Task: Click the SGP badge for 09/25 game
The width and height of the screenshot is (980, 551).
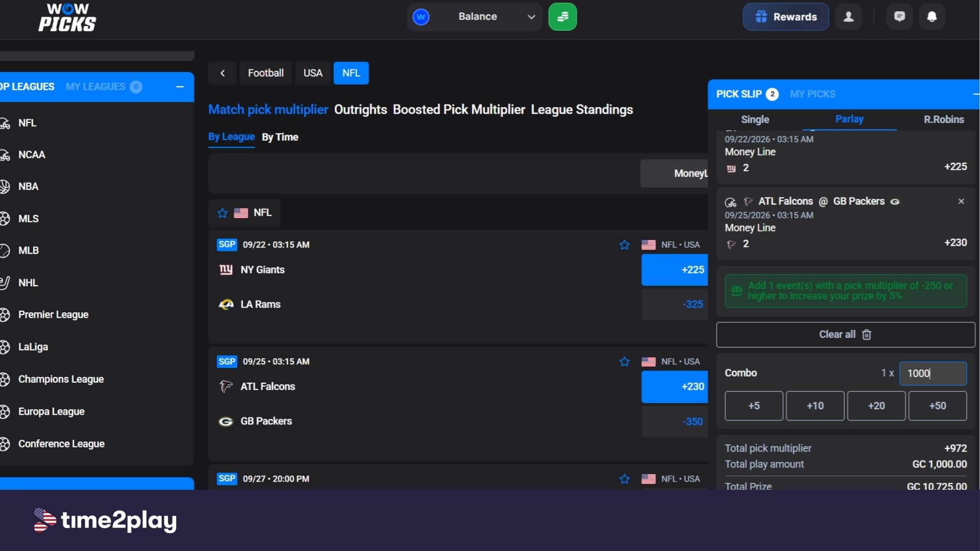Action: pos(227,362)
